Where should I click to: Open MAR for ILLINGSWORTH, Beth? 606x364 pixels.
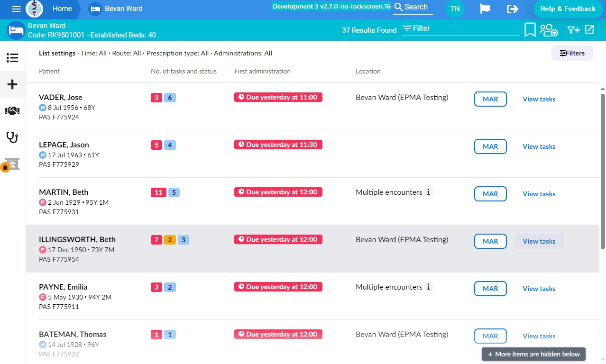pyautogui.click(x=490, y=241)
